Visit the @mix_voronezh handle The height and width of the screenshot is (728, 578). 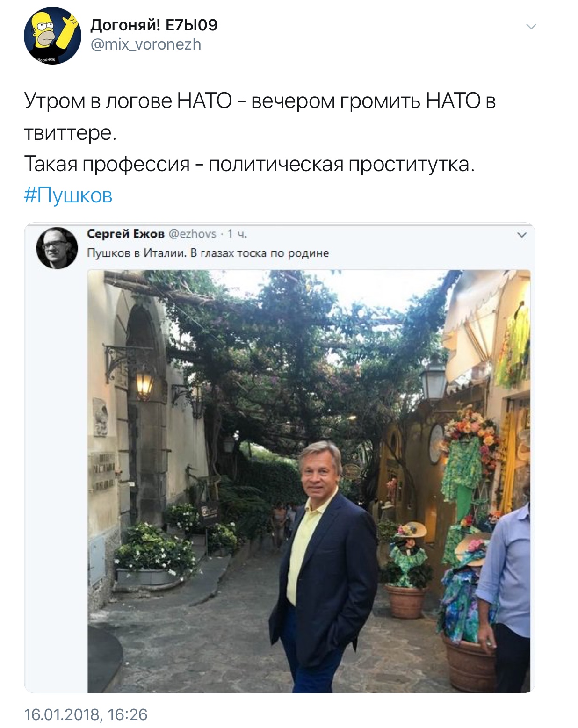pyautogui.click(x=145, y=44)
